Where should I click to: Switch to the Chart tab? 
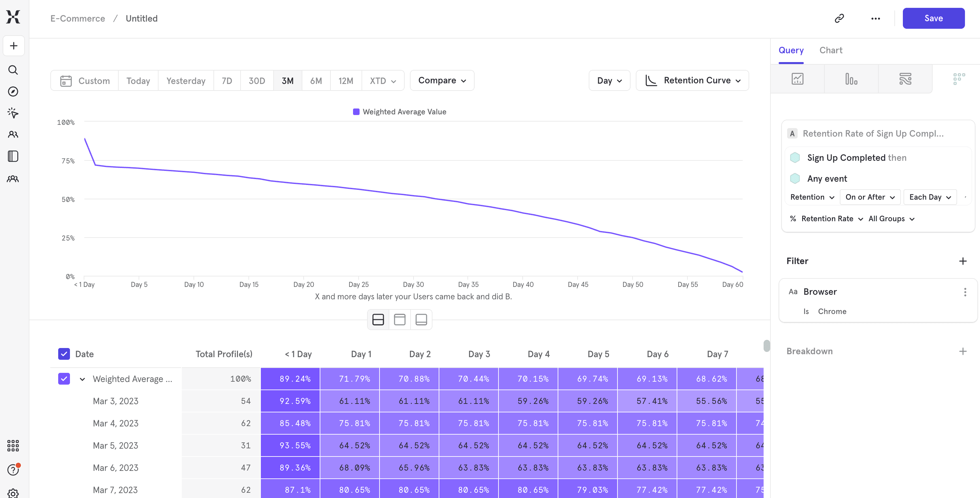[831, 50]
